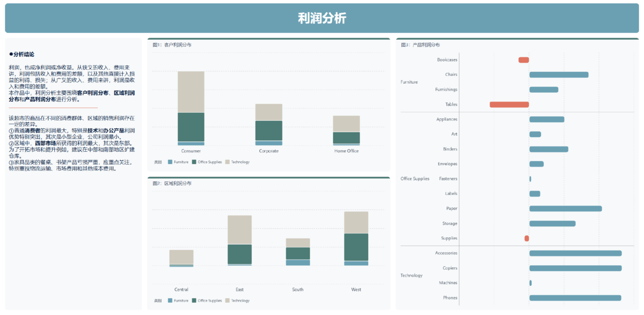
Task: Click the "Machines" row label
Action: click(x=448, y=283)
